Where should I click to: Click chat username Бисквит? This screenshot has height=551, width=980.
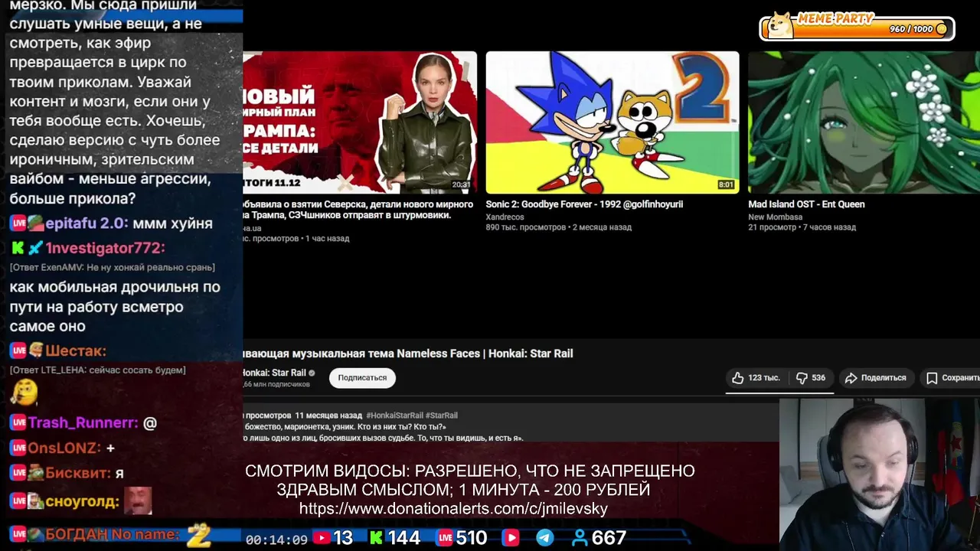coord(78,473)
